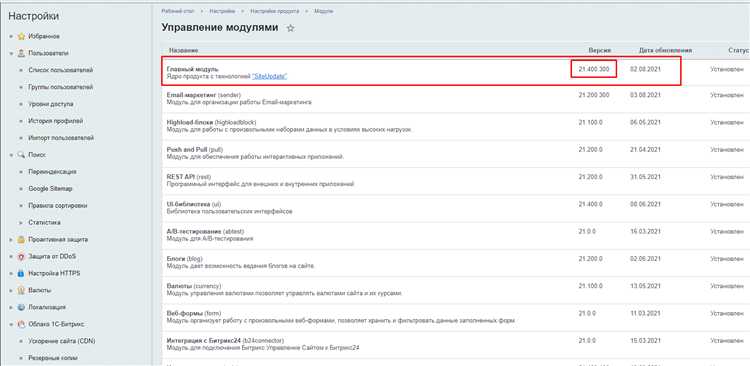The height and width of the screenshot is (366, 750).
Task: Expand the Настройка HTTPS arrow
Action: coord(11,274)
